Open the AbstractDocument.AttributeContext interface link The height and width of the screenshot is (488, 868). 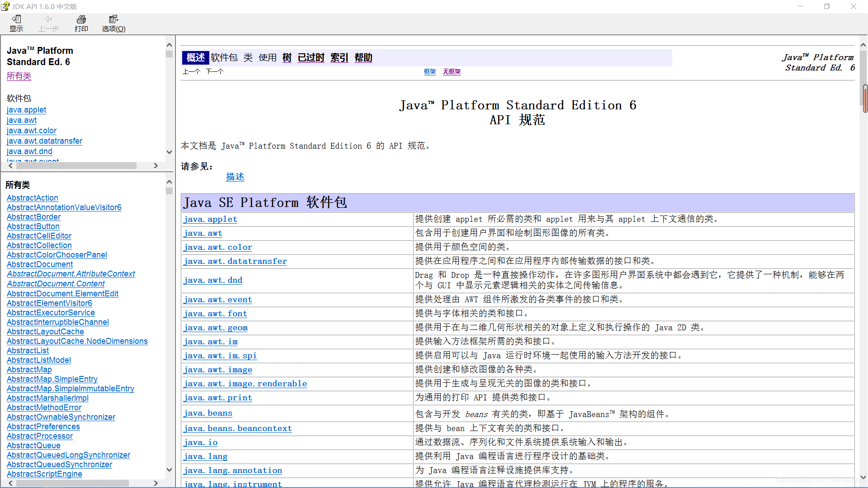pos(71,274)
